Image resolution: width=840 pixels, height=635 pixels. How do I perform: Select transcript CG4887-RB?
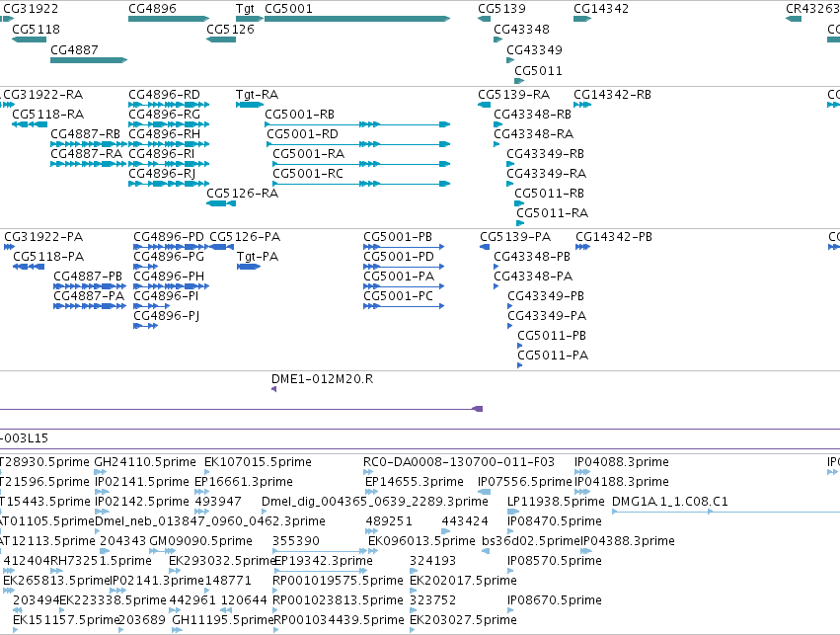click(x=85, y=134)
